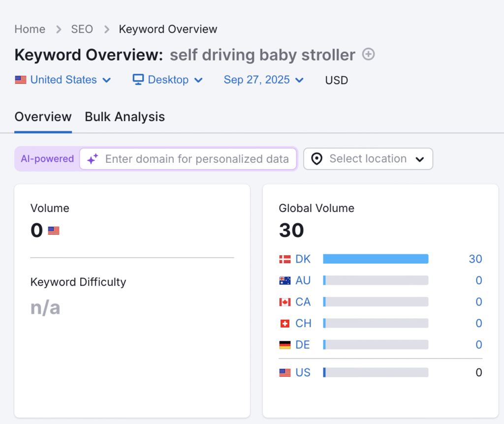Click the Germany flag in Global Volume list
The width and height of the screenshot is (504, 424).
(x=284, y=345)
